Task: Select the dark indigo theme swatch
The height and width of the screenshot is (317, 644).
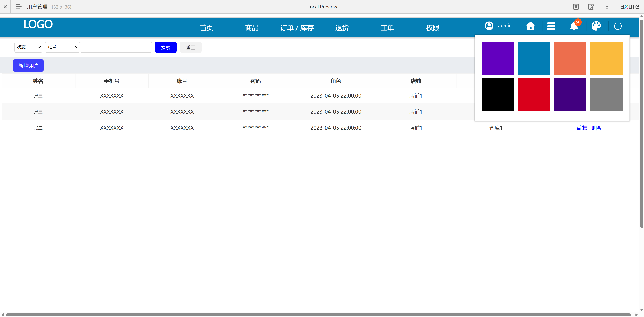Action: point(570,94)
